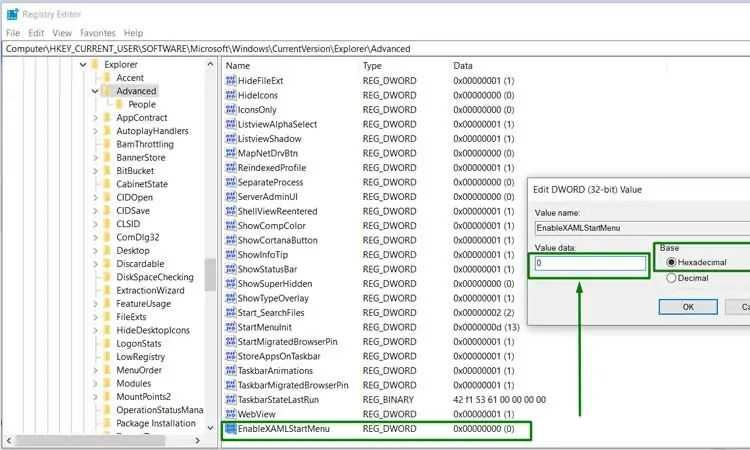Click the Value name field in dialog
This screenshot has width=750, height=450.
tap(642, 228)
